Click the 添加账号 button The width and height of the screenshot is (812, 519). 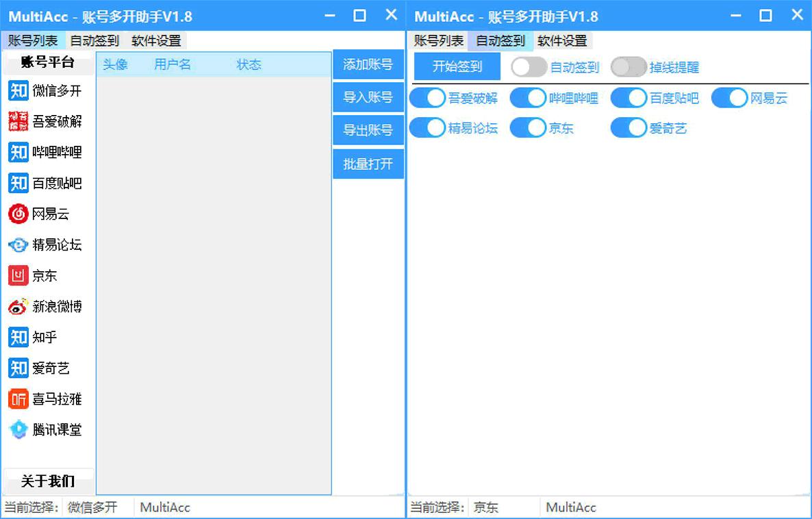pos(368,65)
